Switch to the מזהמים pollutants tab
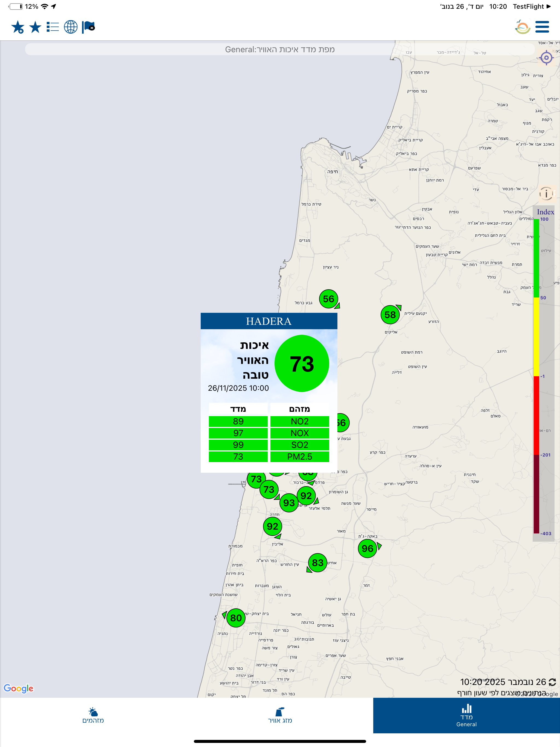Screen dimensions: 560x747 [93, 715]
